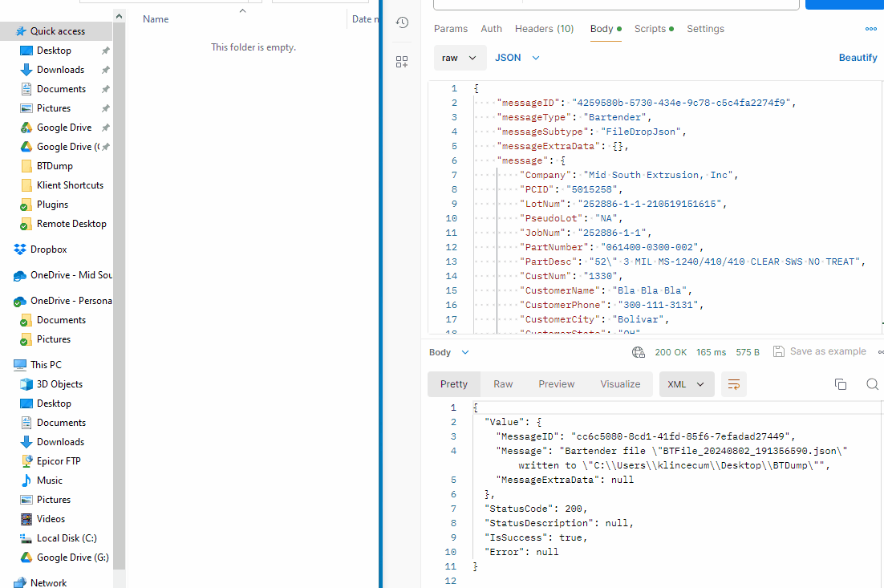
Task: Click the network globe icon beside 200 OK
Action: click(639, 352)
